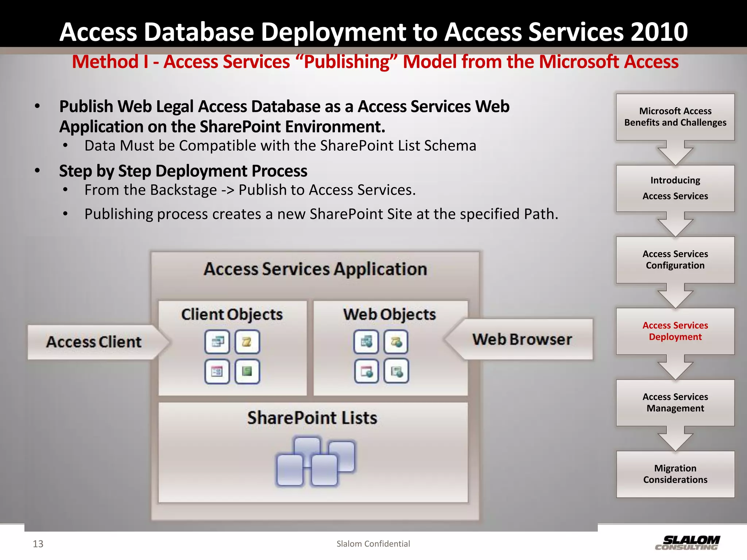Viewport: 747px width, 560px height.
Task: Click the bullet starting Publish Web Legal Access Database
Action: [284, 116]
